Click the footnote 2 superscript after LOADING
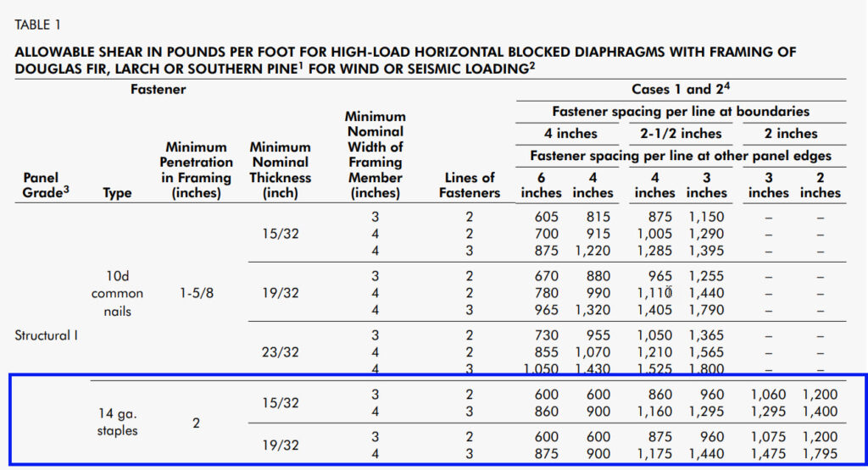The height and width of the screenshot is (470, 868). [532, 65]
